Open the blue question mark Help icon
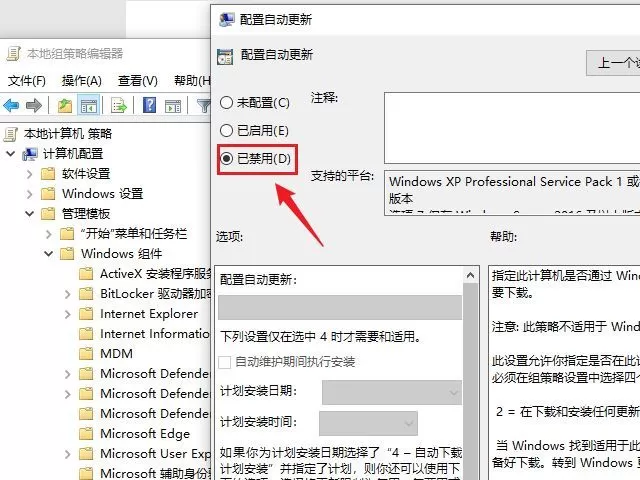Screen dimensions: 640x480 [x=149, y=105]
